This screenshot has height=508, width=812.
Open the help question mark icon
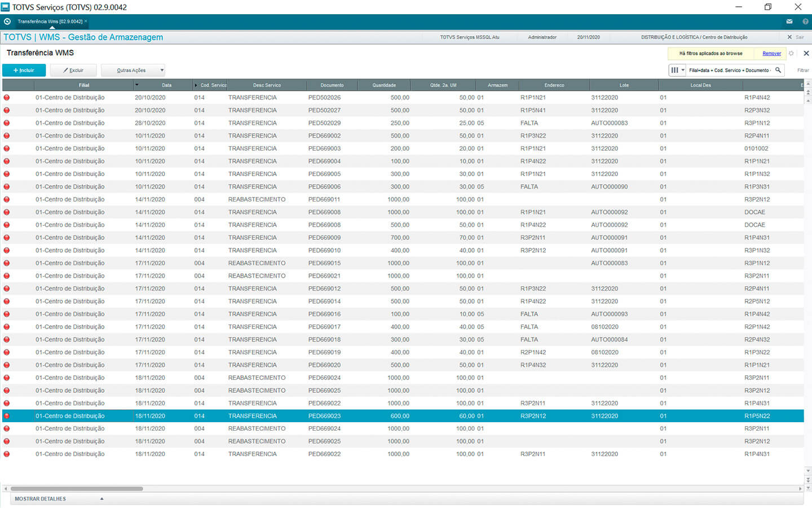click(805, 21)
